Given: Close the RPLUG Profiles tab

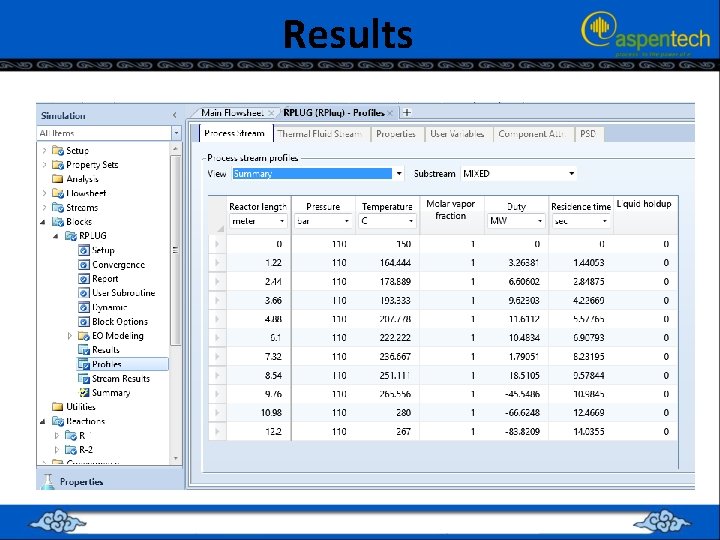Looking at the screenshot, I should [x=390, y=112].
